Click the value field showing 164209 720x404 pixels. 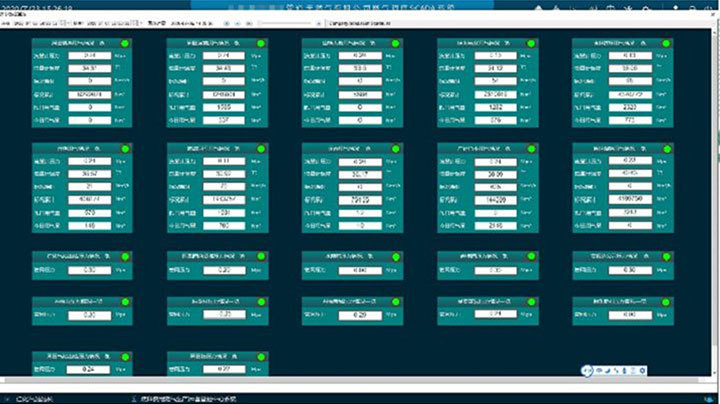[x=495, y=200]
